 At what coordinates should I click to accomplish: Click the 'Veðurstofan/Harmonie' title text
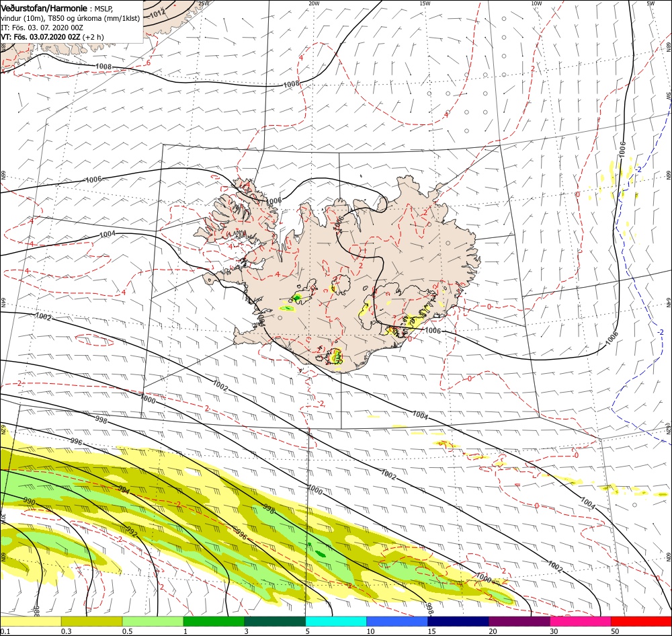pos(44,9)
